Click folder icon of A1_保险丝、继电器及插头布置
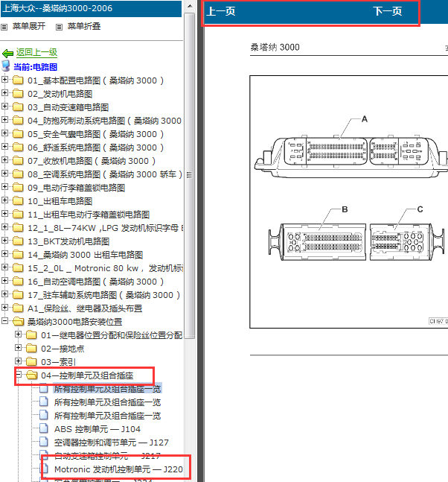Screen dimensions: 448x482 pyautogui.click(x=18, y=308)
